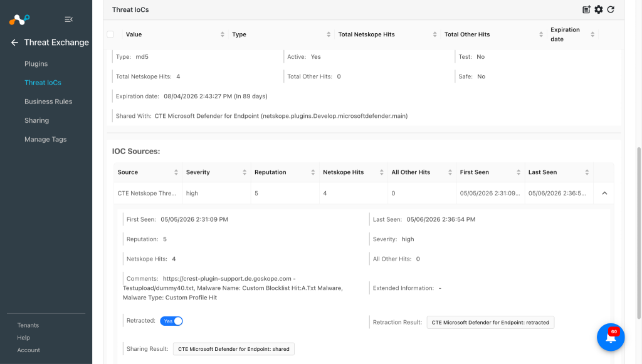Open the settings gear icon
Screen dimensions: 642x364
(x=599, y=9)
